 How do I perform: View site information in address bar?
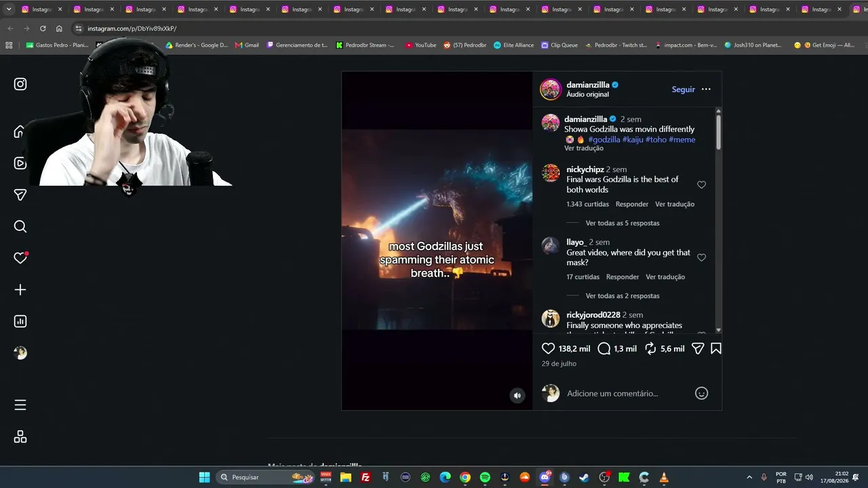tap(79, 28)
